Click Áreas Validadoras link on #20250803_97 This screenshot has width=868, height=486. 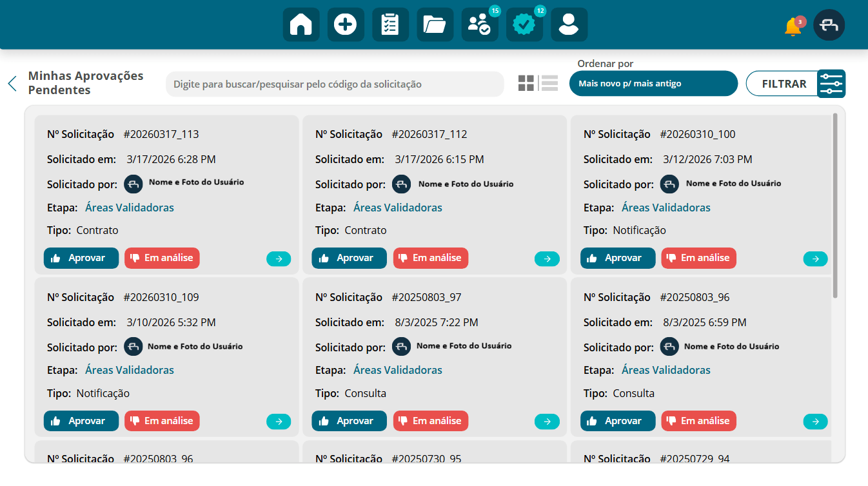(x=398, y=370)
